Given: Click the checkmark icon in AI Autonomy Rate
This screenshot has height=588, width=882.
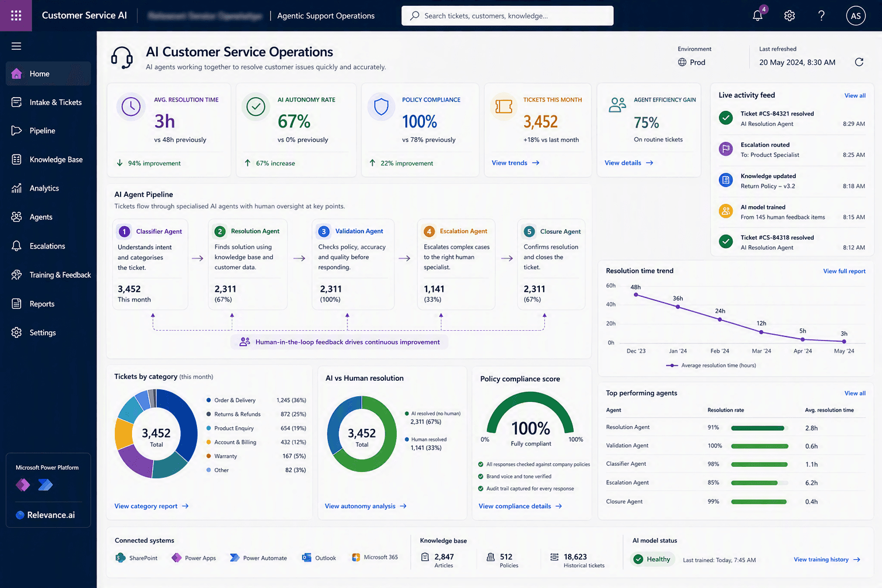Looking at the screenshot, I should coord(256,106).
